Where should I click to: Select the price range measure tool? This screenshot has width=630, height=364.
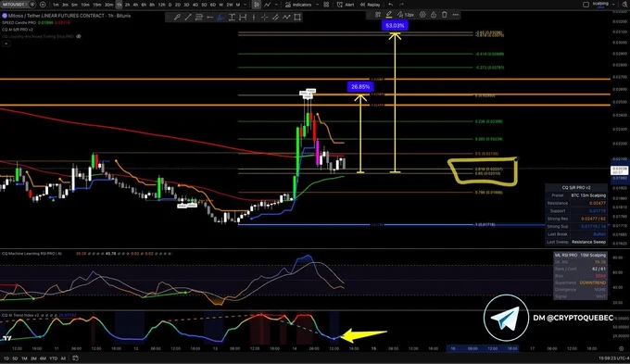pos(232,18)
